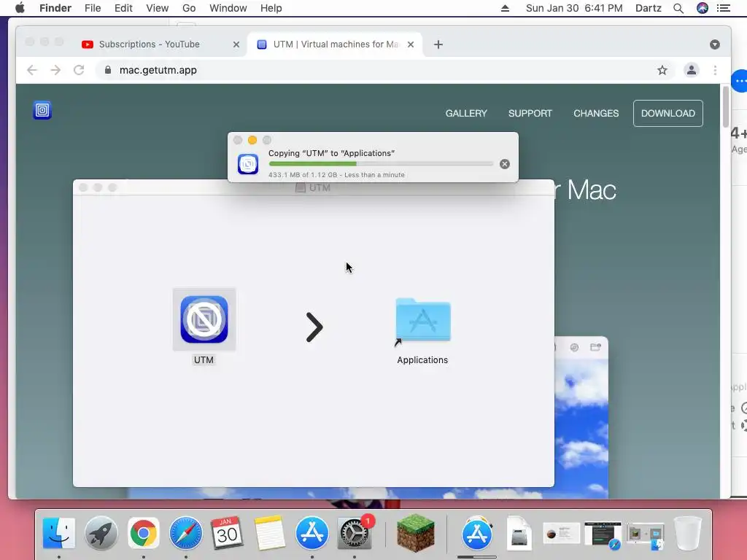
Task: Click the Dartz user name in menu bar
Action: pyautogui.click(x=649, y=8)
